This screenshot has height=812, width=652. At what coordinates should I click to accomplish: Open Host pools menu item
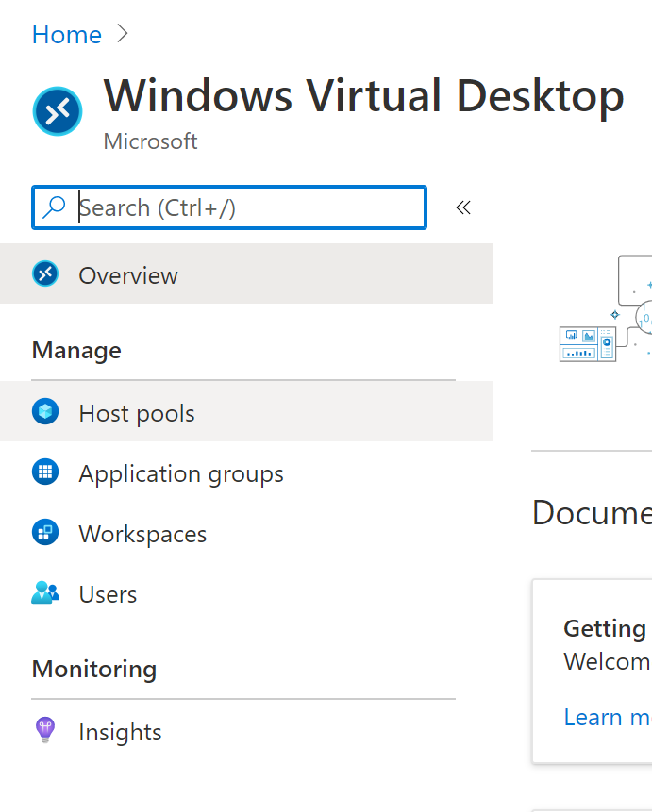246,412
